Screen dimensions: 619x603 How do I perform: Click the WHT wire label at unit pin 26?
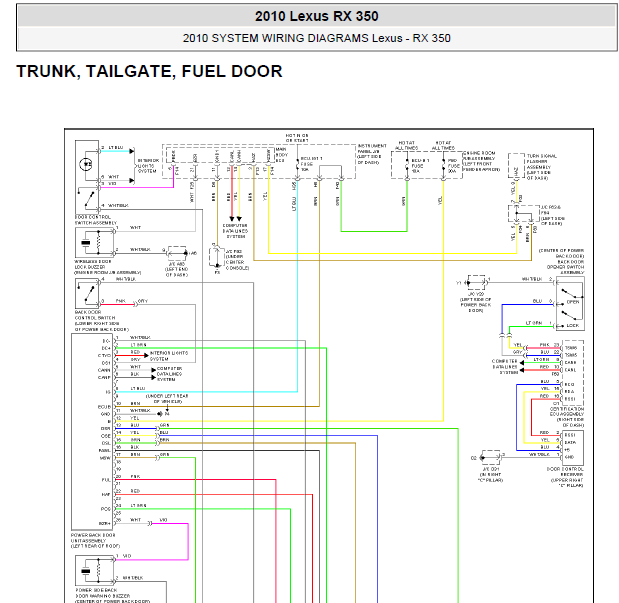point(135,520)
